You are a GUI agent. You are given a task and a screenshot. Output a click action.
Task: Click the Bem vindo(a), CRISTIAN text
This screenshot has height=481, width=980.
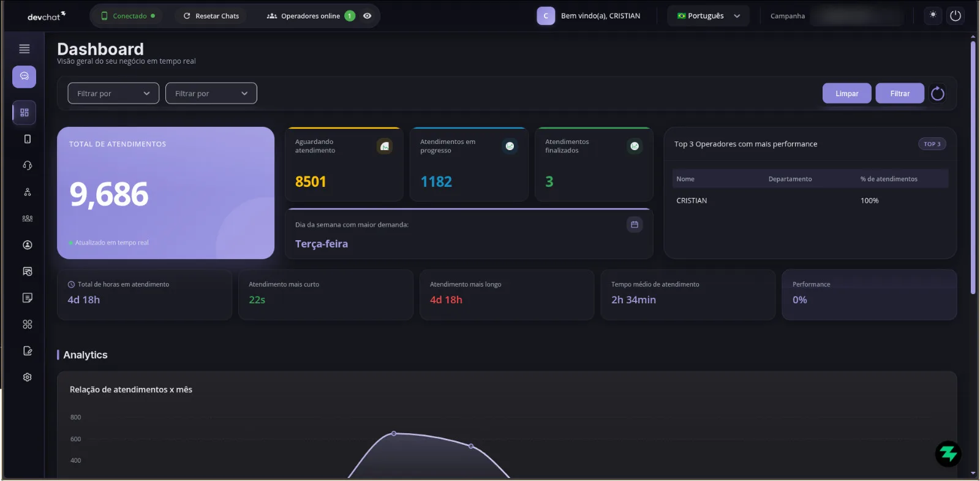coord(600,16)
